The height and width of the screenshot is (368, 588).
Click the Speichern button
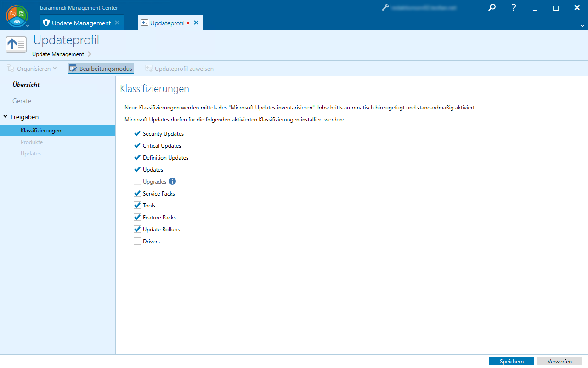pos(511,361)
